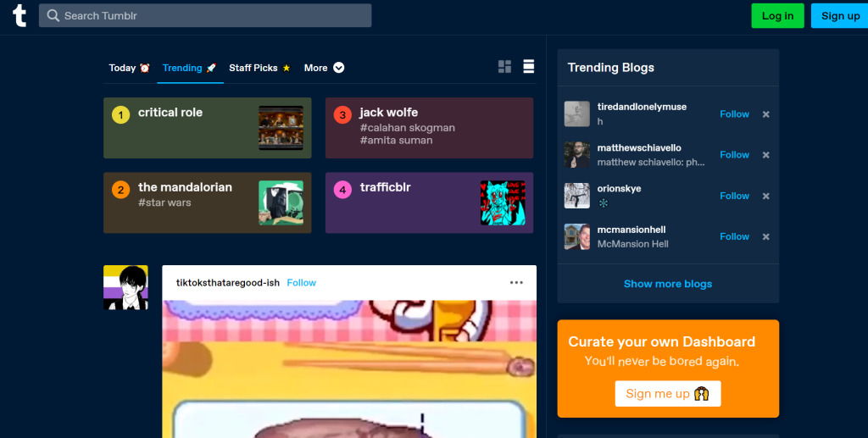Image resolution: width=868 pixels, height=438 pixels.
Task: Open tiredandlonelymuse blog avatar
Action: coord(576,114)
